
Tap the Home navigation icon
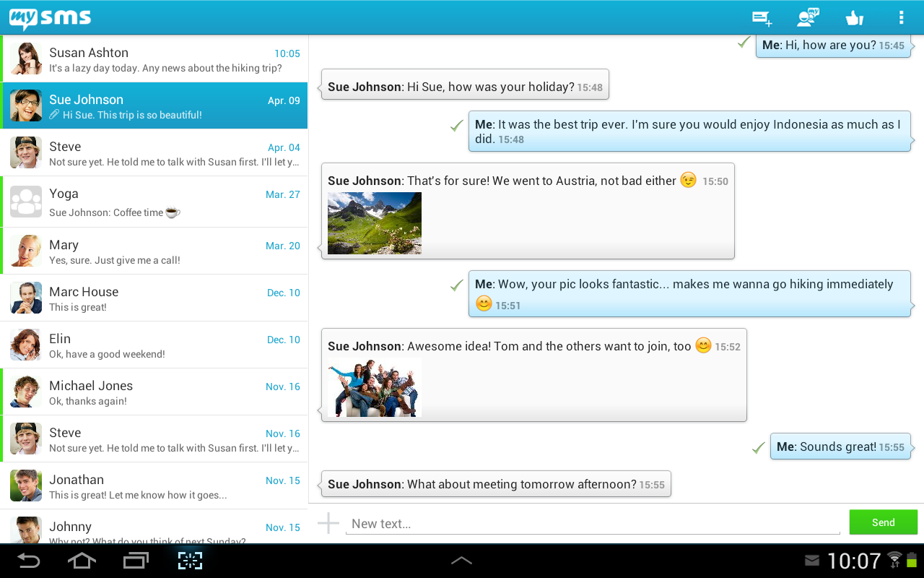[81, 560]
